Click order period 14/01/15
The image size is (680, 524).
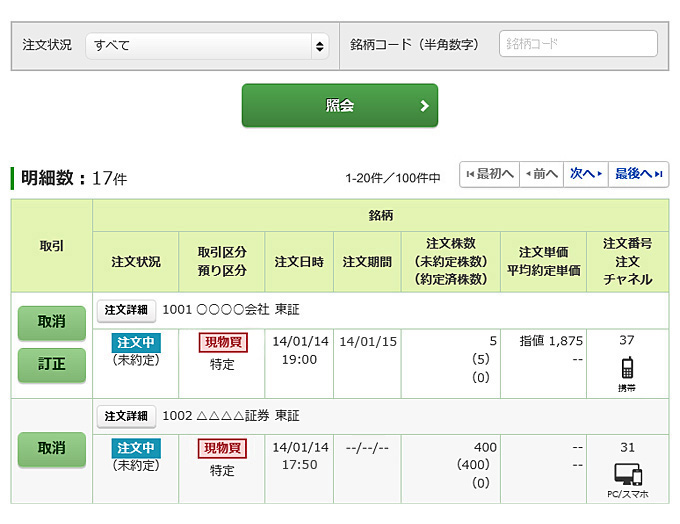[368, 342]
